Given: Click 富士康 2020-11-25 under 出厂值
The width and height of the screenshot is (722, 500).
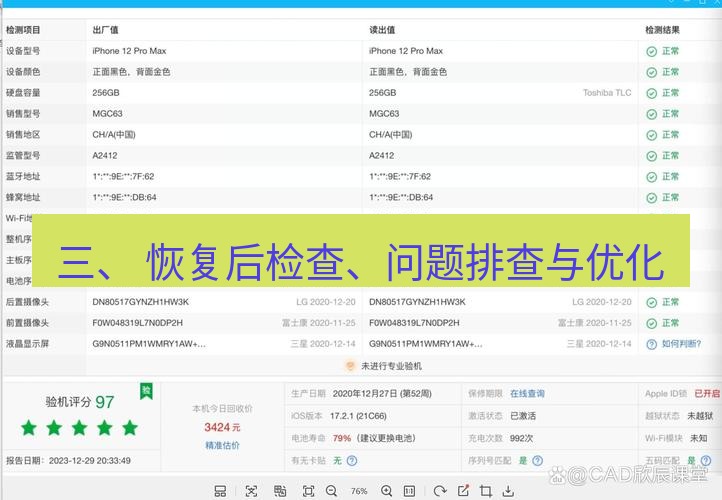Looking at the screenshot, I should tap(319, 323).
